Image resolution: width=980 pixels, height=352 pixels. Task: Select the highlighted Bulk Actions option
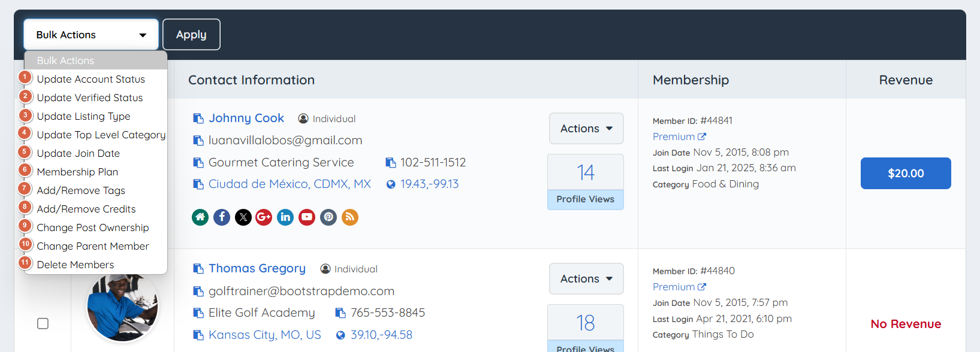point(96,60)
